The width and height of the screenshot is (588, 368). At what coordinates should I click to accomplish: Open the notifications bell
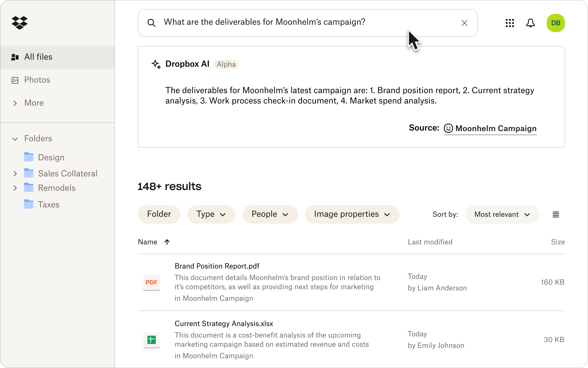(x=530, y=23)
